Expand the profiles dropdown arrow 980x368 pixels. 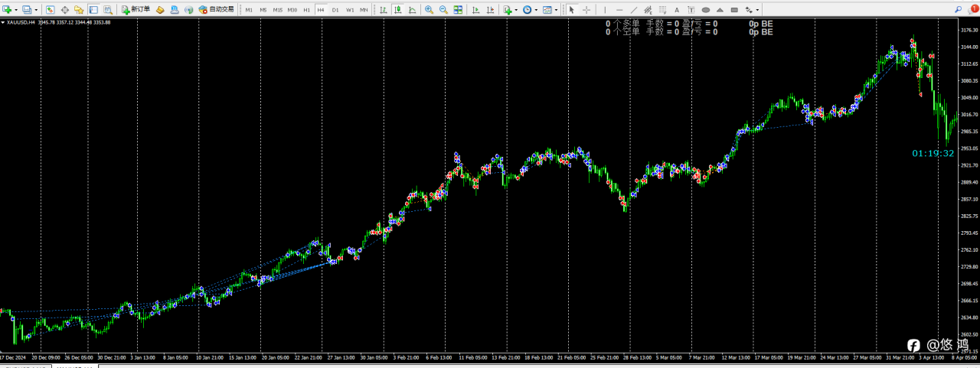(x=36, y=10)
